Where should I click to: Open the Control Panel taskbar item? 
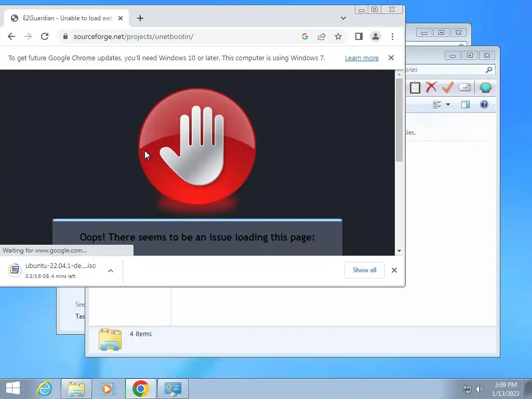tap(172, 389)
